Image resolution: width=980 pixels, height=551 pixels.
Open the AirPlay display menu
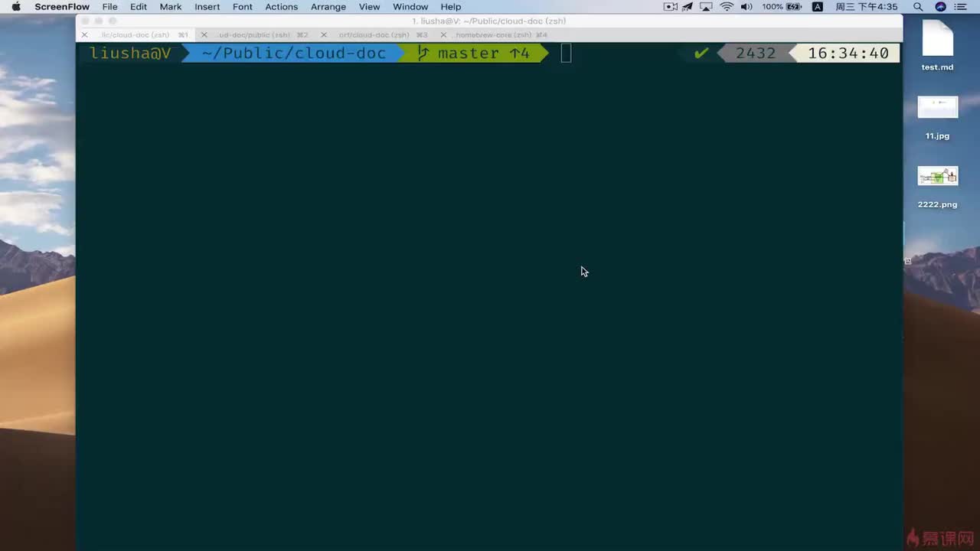tap(706, 7)
